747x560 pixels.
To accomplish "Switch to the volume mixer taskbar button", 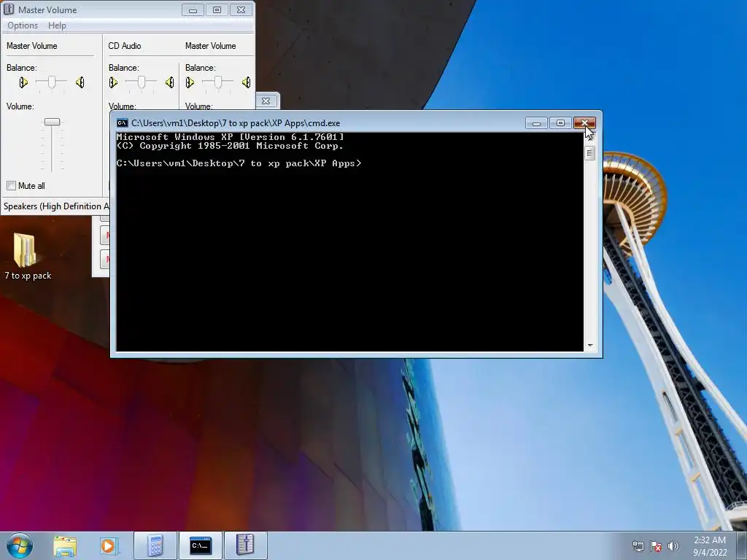I will 245,545.
